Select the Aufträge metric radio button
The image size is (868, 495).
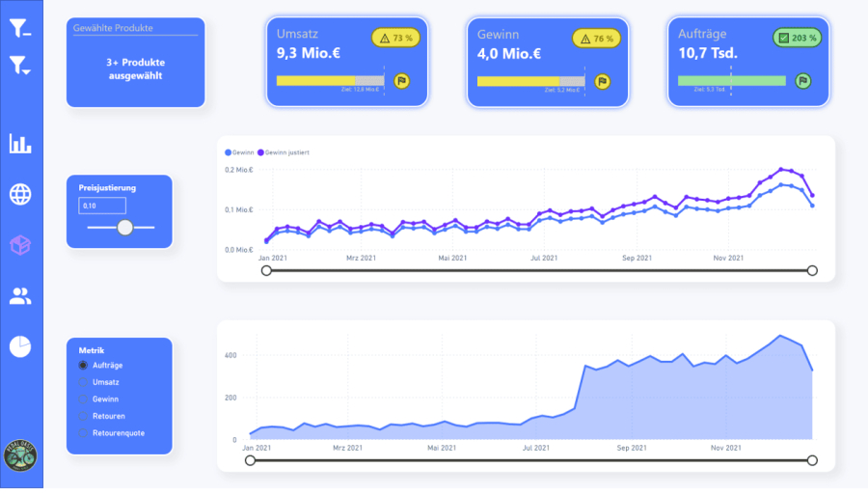click(x=84, y=366)
